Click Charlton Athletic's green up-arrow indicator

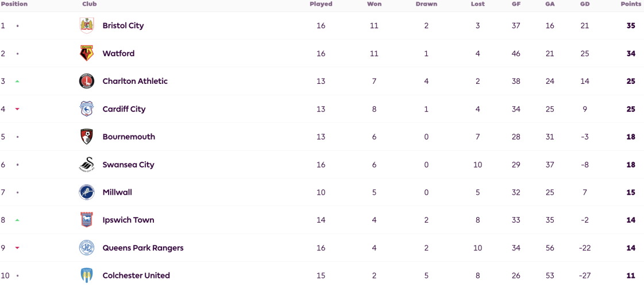coord(17,82)
